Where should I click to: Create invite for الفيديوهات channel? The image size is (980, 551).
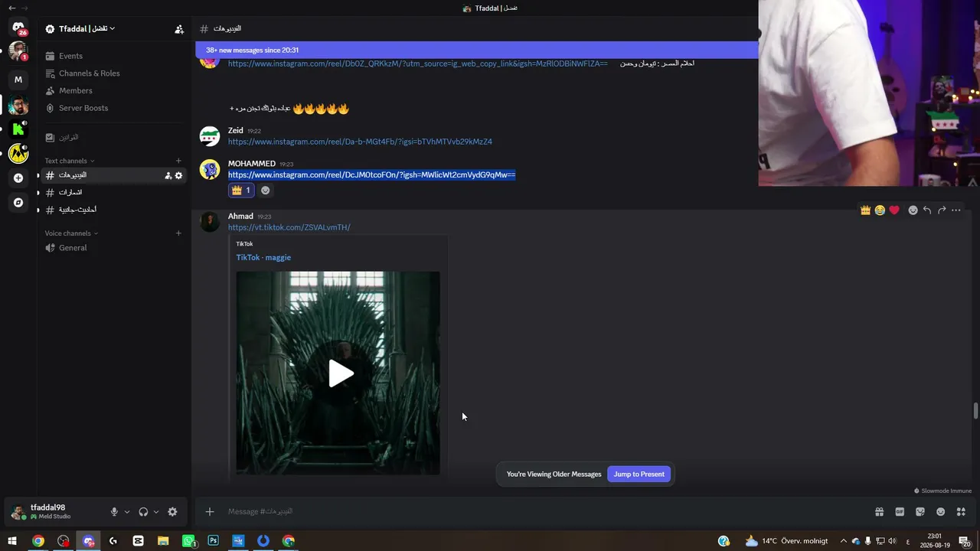click(168, 175)
